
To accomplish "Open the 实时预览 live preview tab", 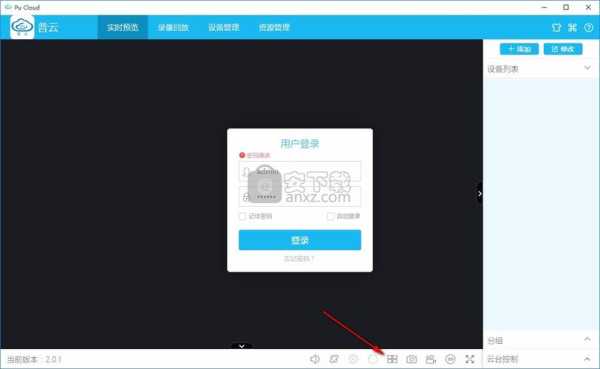I will point(122,27).
